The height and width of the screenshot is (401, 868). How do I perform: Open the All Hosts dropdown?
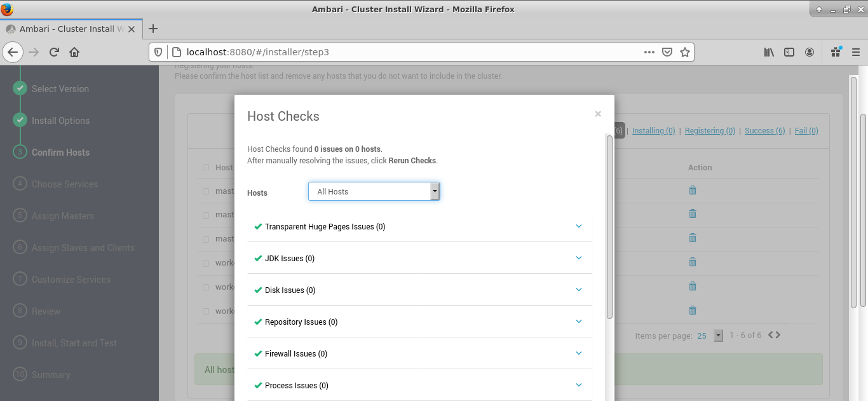click(374, 191)
